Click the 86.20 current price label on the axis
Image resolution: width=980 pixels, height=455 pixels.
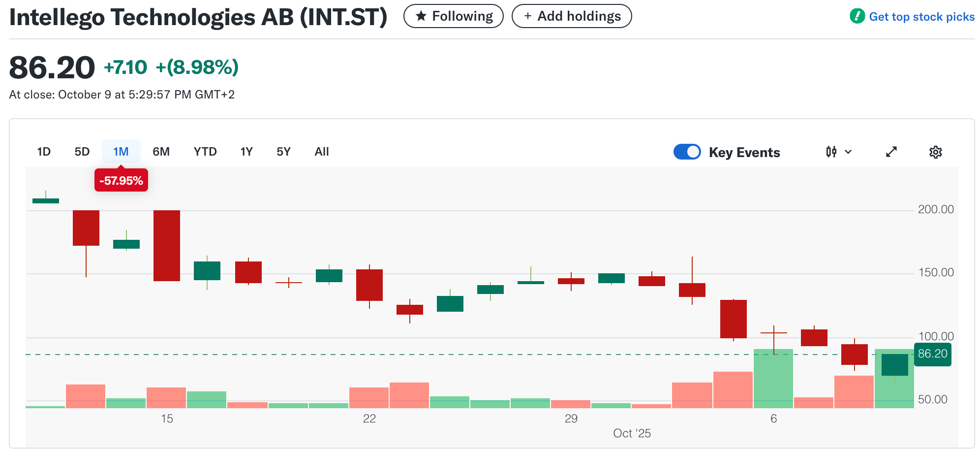coord(932,354)
